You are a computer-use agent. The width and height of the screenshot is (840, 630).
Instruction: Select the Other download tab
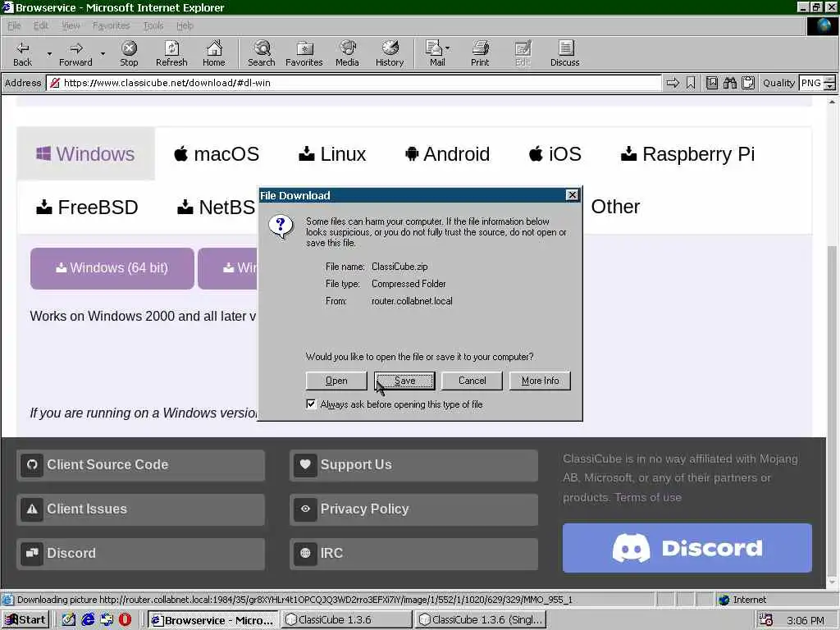(615, 207)
